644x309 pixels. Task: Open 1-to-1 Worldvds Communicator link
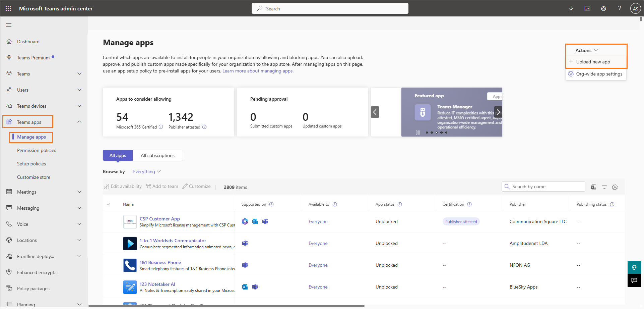point(173,241)
